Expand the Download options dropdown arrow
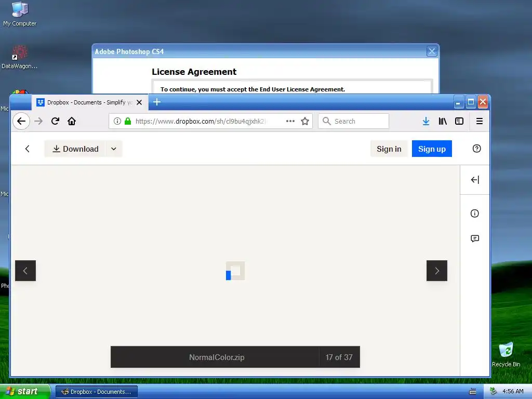Viewport: 532px width, 399px height. point(114,149)
